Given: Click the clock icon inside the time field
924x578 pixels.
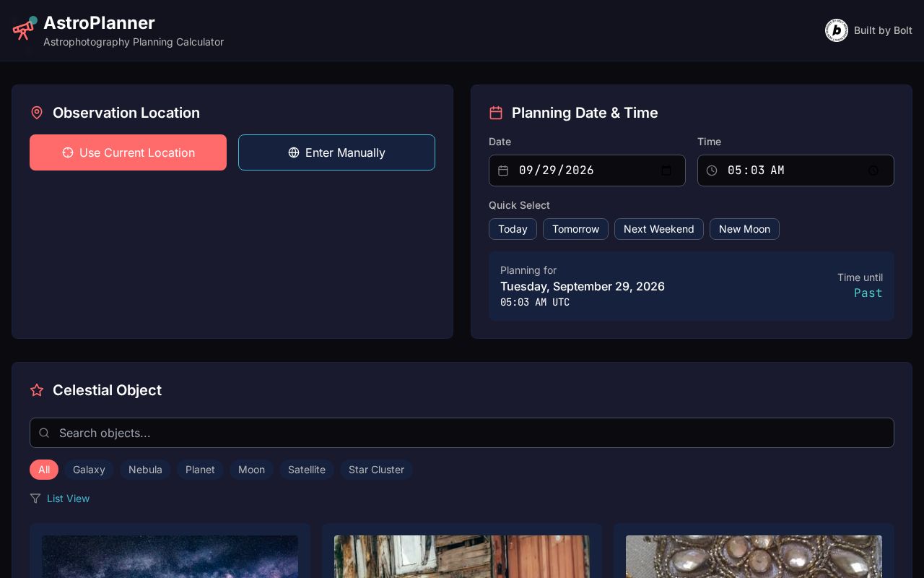Looking at the screenshot, I should coord(712,171).
